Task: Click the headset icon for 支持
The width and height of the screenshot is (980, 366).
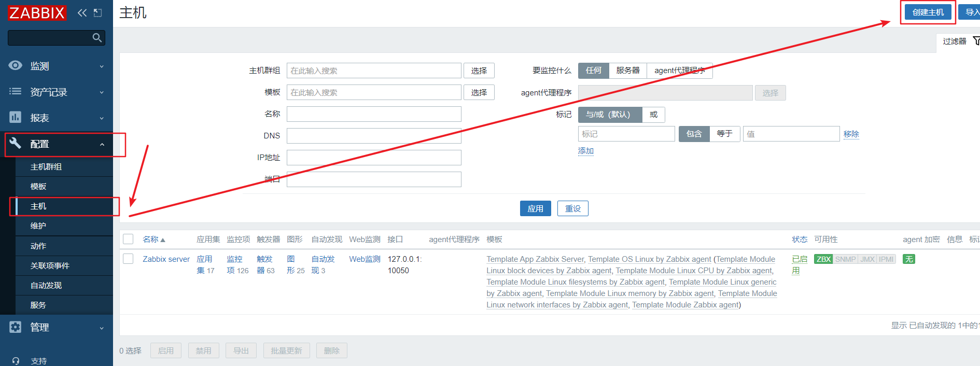Action: tap(16, 361)
